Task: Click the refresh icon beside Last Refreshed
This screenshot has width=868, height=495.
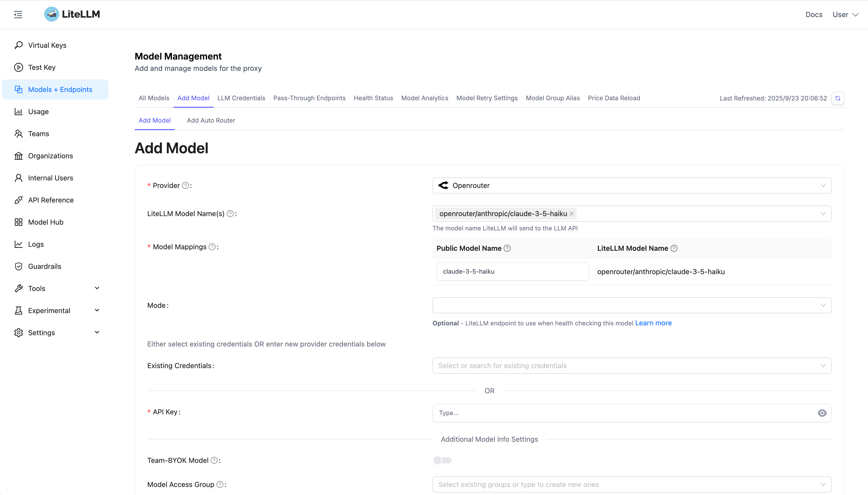Action: (837, 98)
